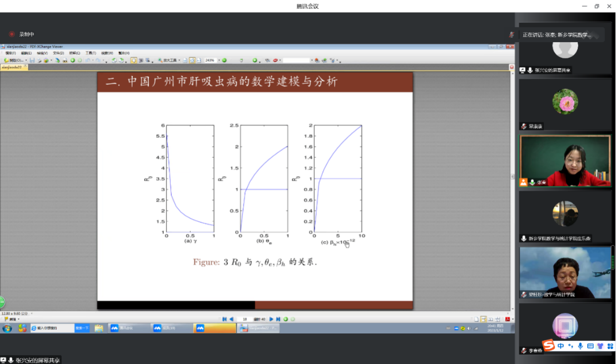Click the red stamp icon in toolbar
Image resolution: width=616 pixels, height=364 pixels.
(275, 61)
